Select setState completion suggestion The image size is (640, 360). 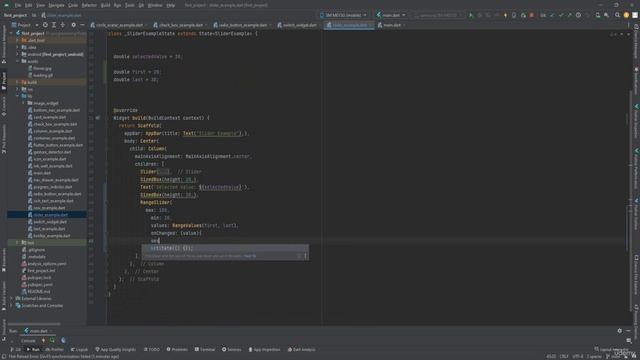tap(225, 248)
